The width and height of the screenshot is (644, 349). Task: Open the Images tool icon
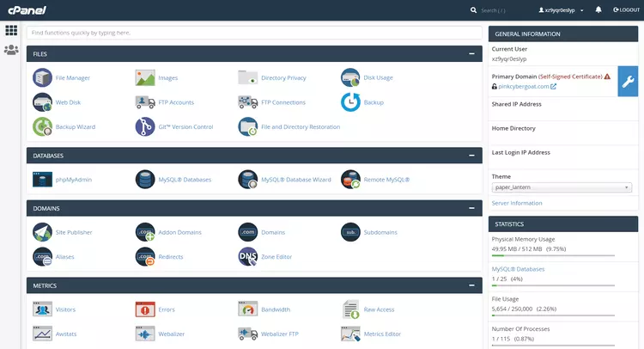(145, 77)
